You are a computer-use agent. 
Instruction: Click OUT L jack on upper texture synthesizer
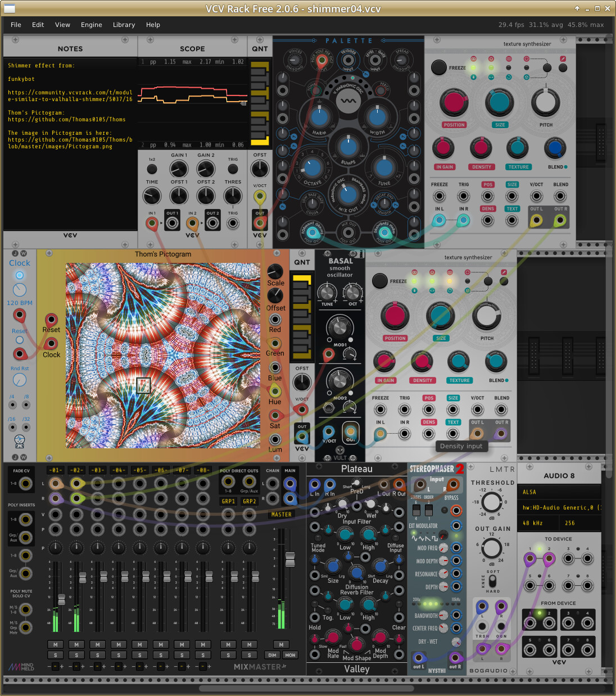[x=536, y=220]
